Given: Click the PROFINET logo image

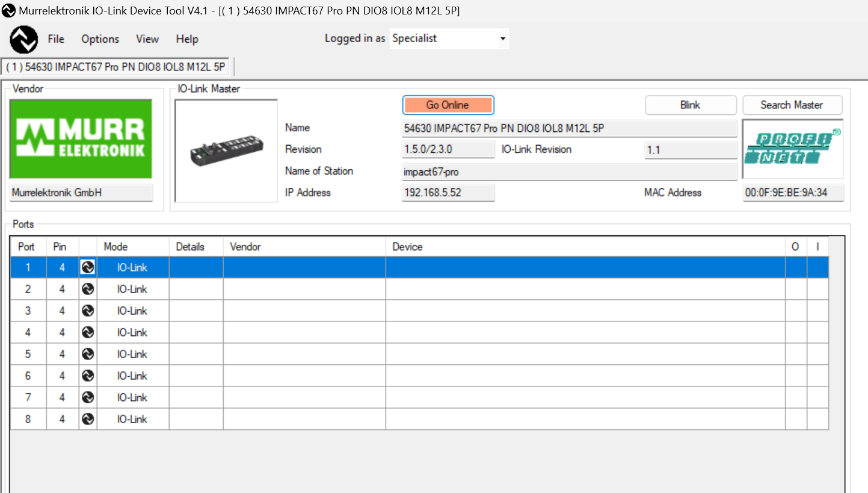Looking at the screenshot, I should pos(793,149).
